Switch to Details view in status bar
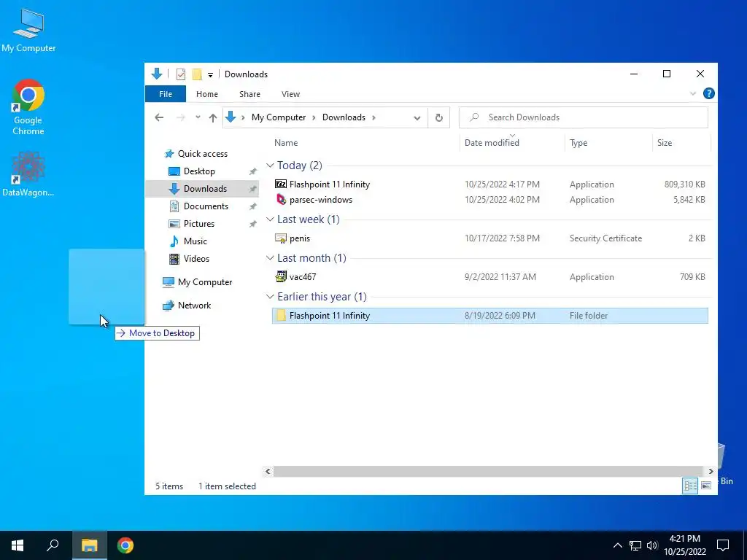Viewport: 747px width, 560px height. click(x=690, y=486)
